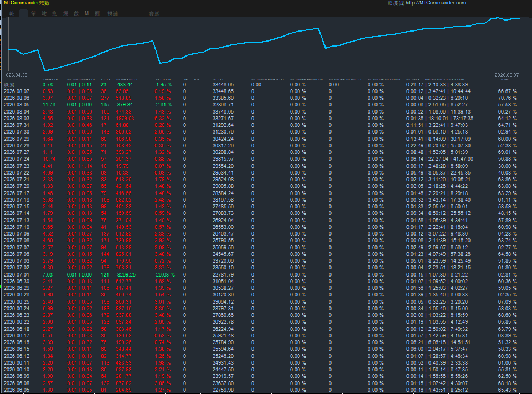
Task: Click the -2.61 % percentage cell
Action: point(163,105)
